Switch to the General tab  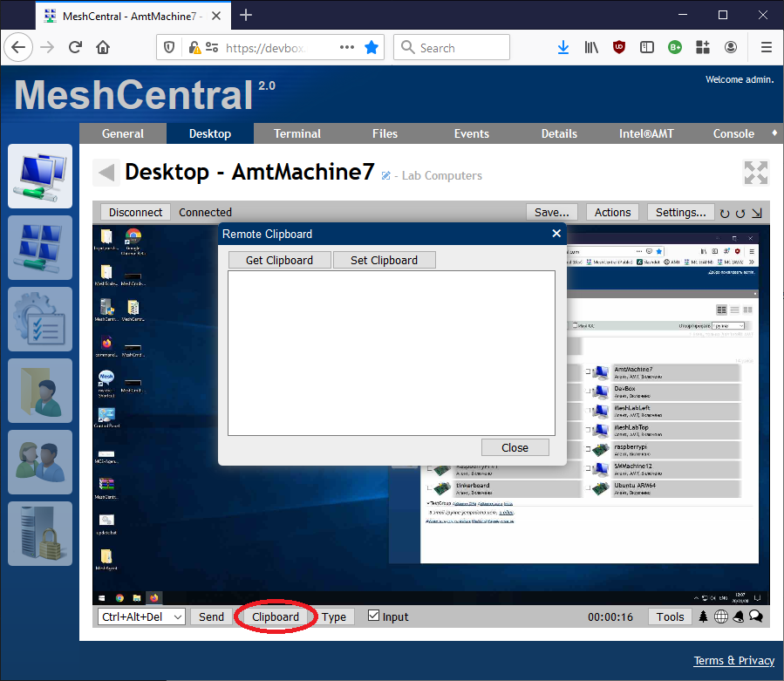122,133
